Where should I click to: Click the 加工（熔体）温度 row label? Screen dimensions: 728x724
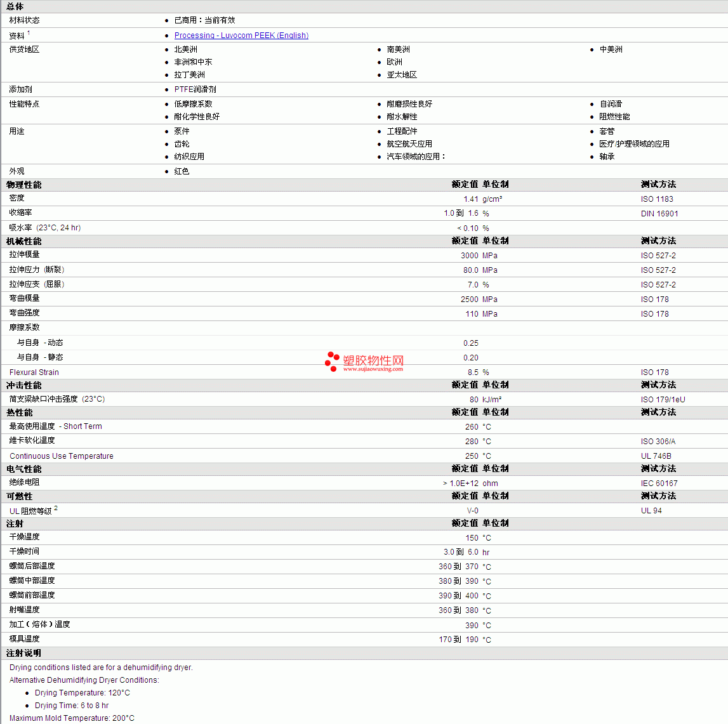(x=39, y=624)
